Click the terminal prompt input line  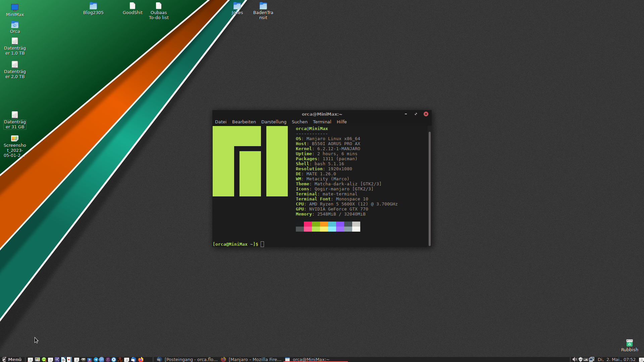320,244
